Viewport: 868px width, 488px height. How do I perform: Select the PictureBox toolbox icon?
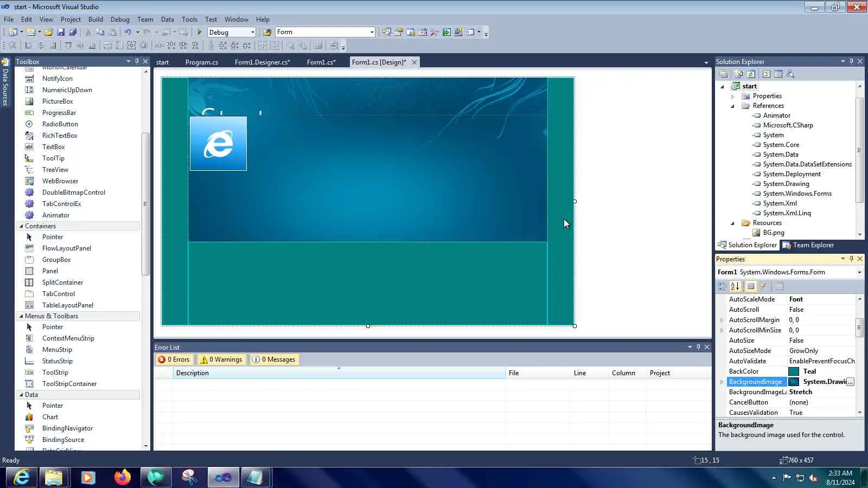click(x=29, y=101)
